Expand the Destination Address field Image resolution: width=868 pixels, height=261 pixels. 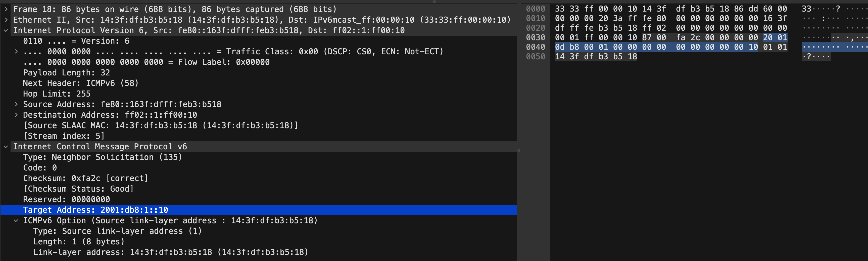[x=16, y=115]
